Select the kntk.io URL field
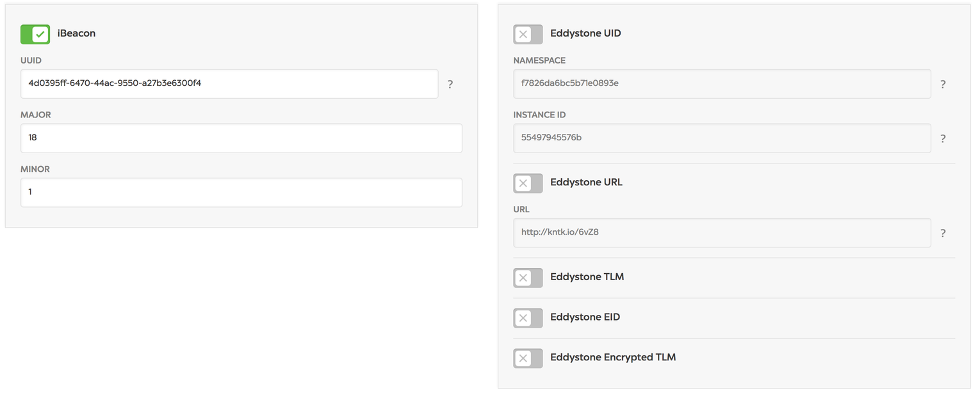Screen dimensions: 980x395 point(722,233)
